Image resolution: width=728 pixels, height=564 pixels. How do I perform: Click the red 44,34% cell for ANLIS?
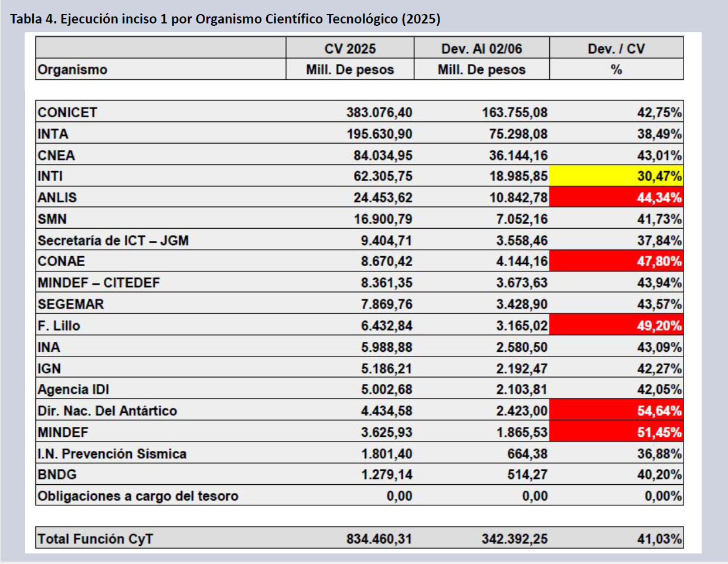(x=616, y=198)
